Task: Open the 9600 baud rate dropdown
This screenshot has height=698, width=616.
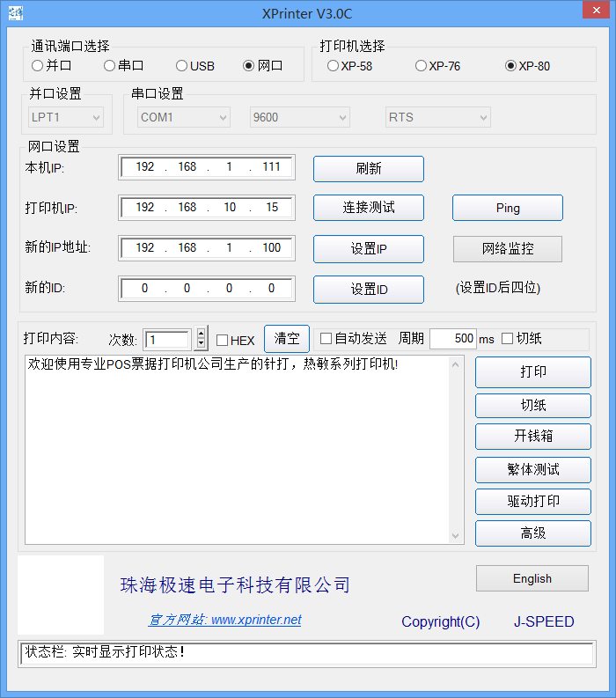Action: [300, 118]
